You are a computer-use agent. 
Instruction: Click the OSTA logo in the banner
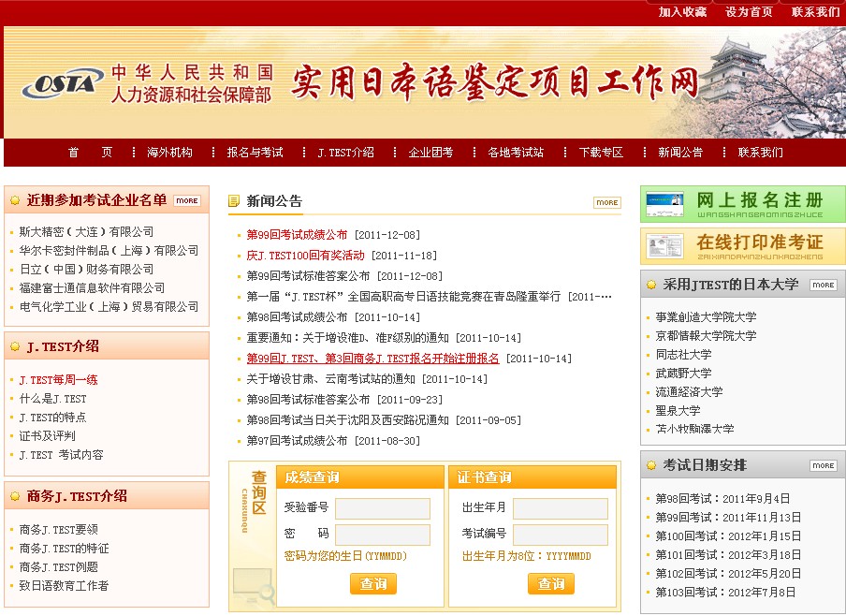[x=62, y=84]
